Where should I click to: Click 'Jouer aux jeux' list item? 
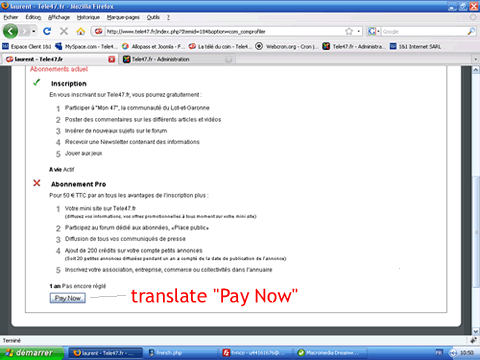(x=83, y=153)
